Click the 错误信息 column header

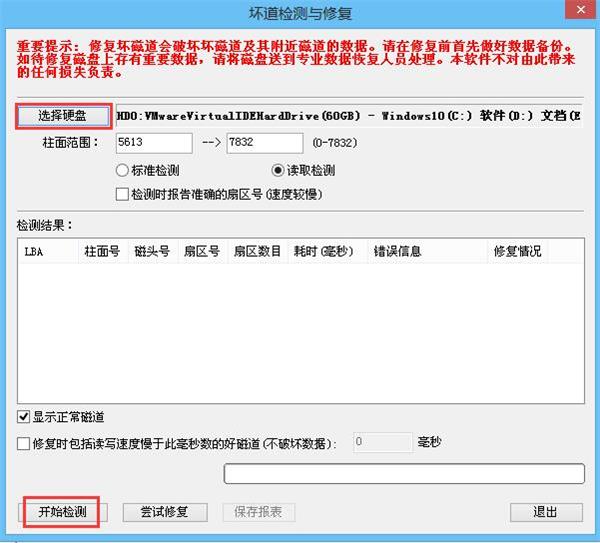(x=427, y=251)
